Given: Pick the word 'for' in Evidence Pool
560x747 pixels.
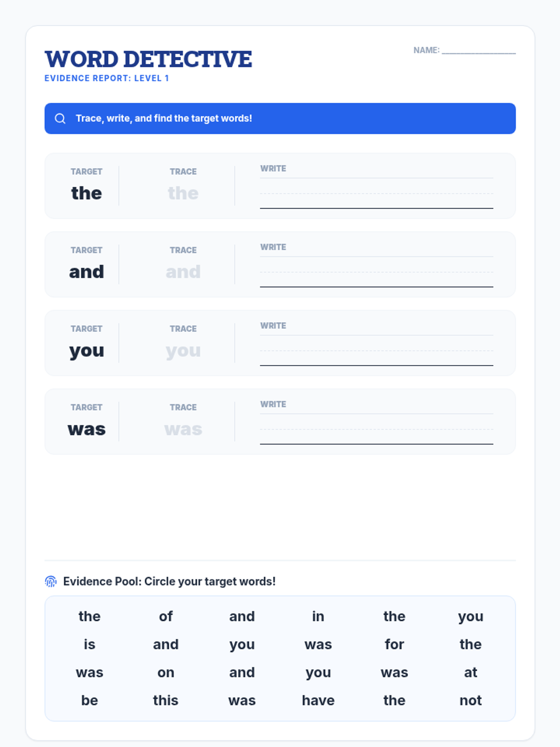Looking at the screenshot, I should [394, 644].
